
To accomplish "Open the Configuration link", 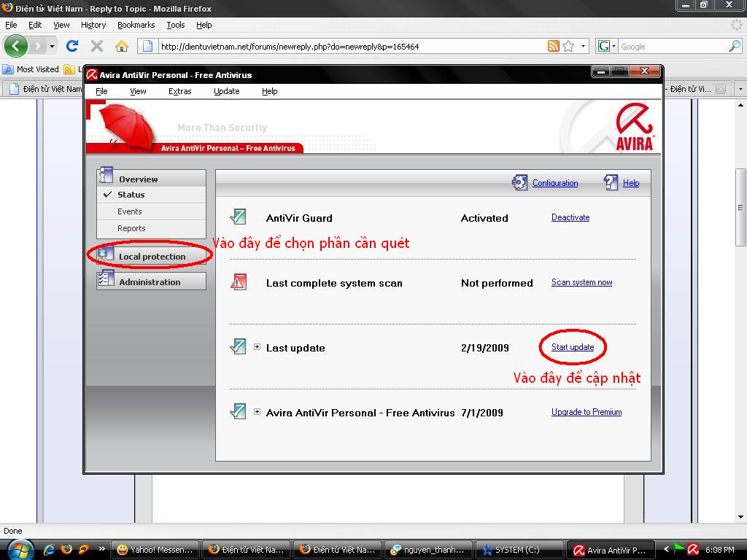I will click(x=555, y=183).
